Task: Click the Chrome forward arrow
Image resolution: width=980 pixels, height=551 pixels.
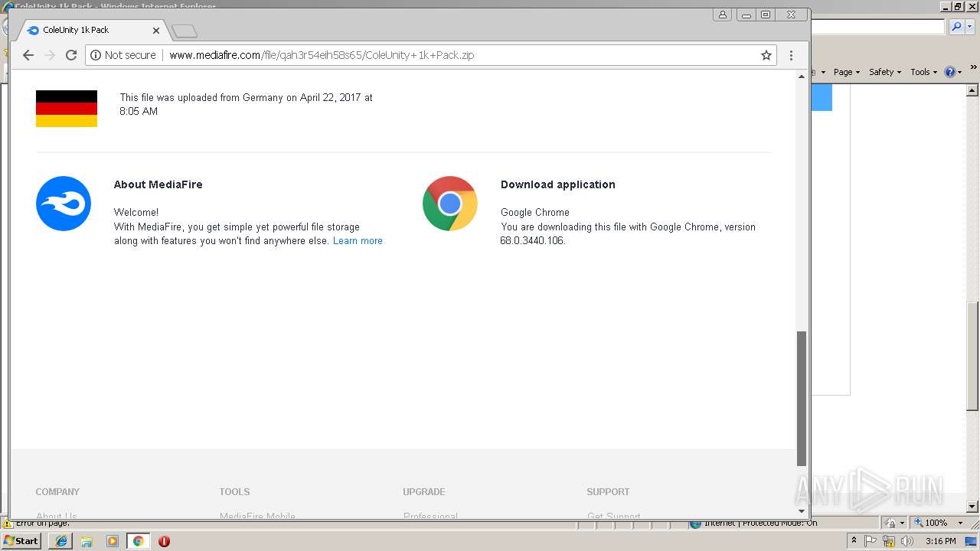Action: [50, 55]
